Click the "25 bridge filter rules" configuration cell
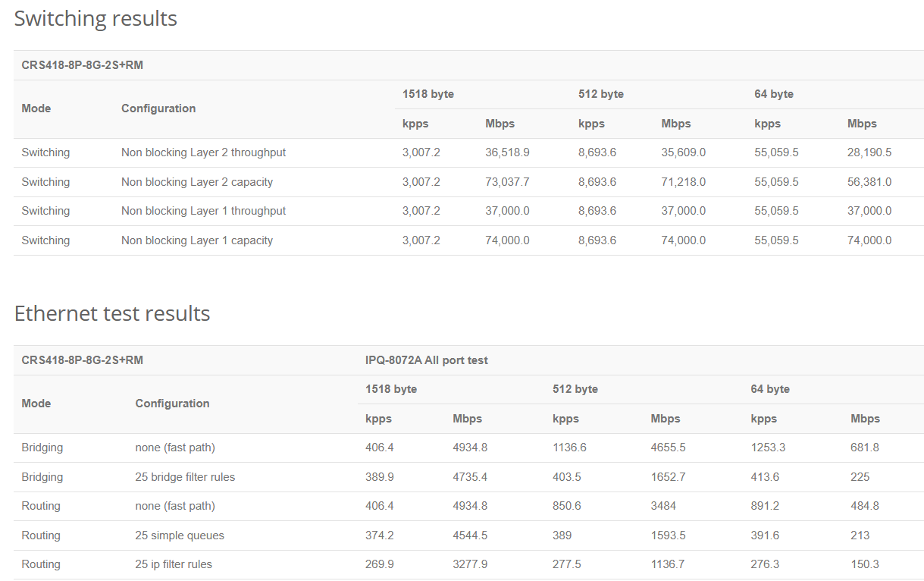Image resolution: width=924 pixels, height=581 pixels. pyautogui.click(x=185, y=477)
